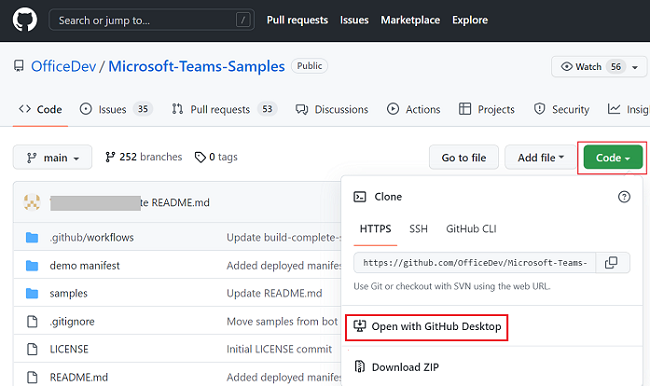Click the demo manifest folder icon
Screen dimensions: 650x386
[32, 265]
